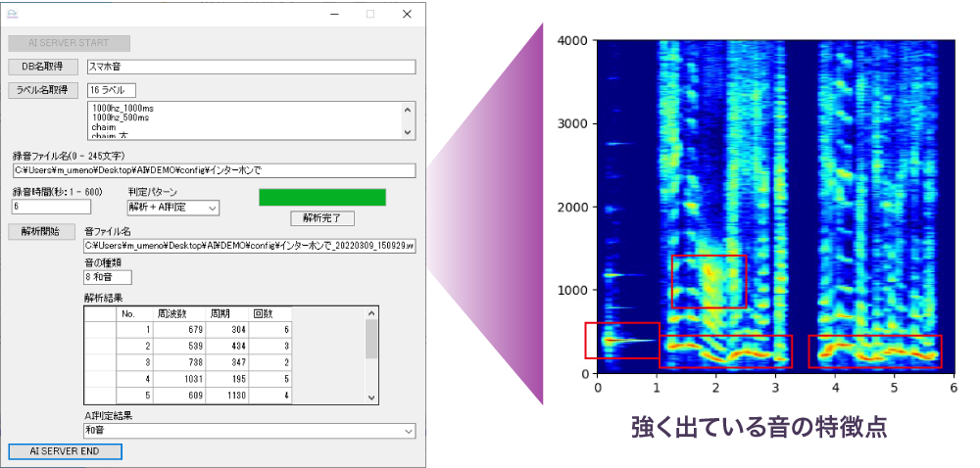Click the results table scroll-up arrow

coord(371,312)
